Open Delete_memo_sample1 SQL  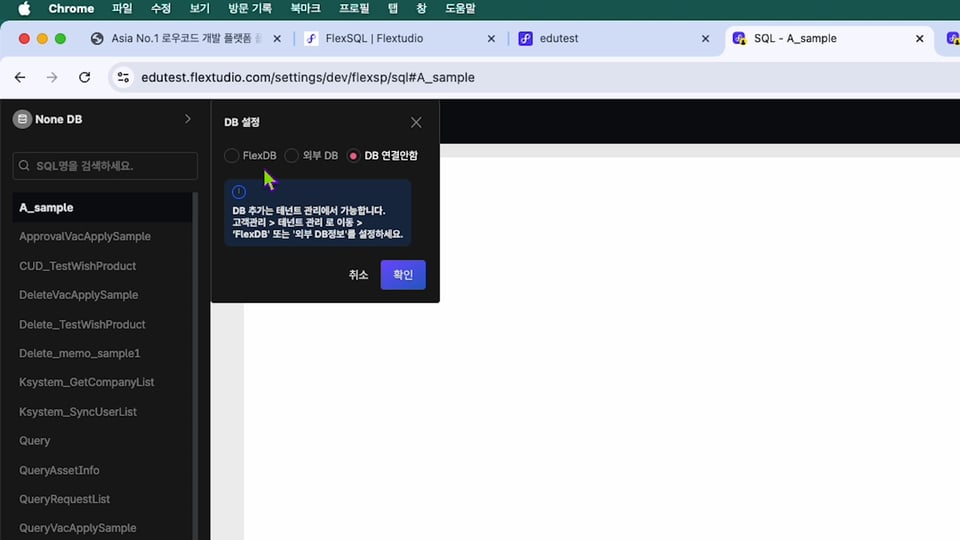tap(80, 353)
